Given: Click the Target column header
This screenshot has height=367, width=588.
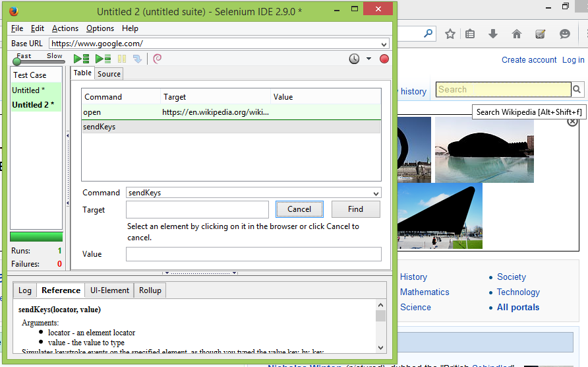Looking at the screenshot, I should coord(216,97).
